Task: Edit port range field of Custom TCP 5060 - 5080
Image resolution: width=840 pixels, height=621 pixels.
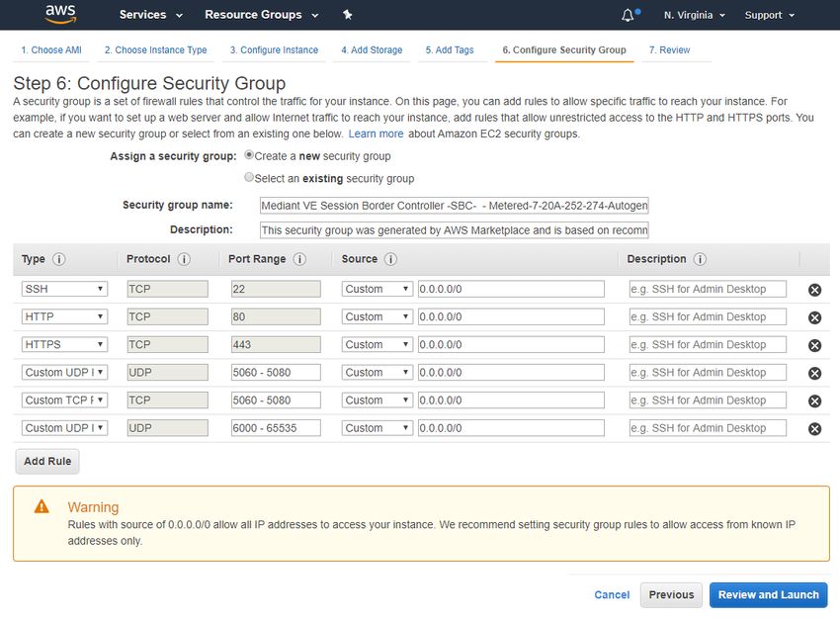Action: [x=276, y=400]
